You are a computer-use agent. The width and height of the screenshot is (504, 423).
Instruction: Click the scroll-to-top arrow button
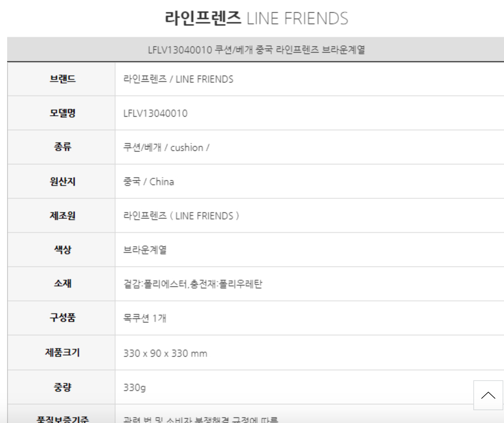[x=488, y=395]
